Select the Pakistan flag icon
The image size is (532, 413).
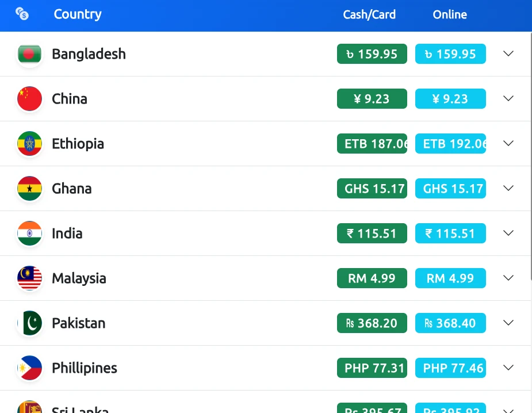29,323
